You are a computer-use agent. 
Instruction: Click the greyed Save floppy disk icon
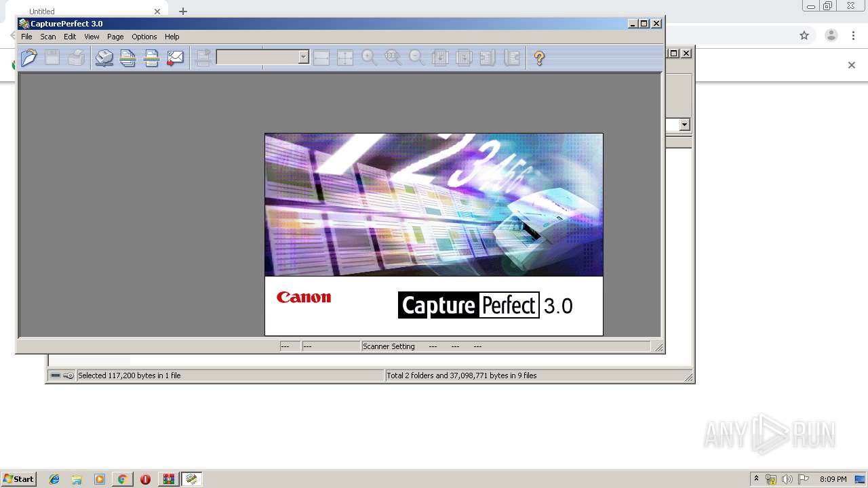(x=52, y=58)
